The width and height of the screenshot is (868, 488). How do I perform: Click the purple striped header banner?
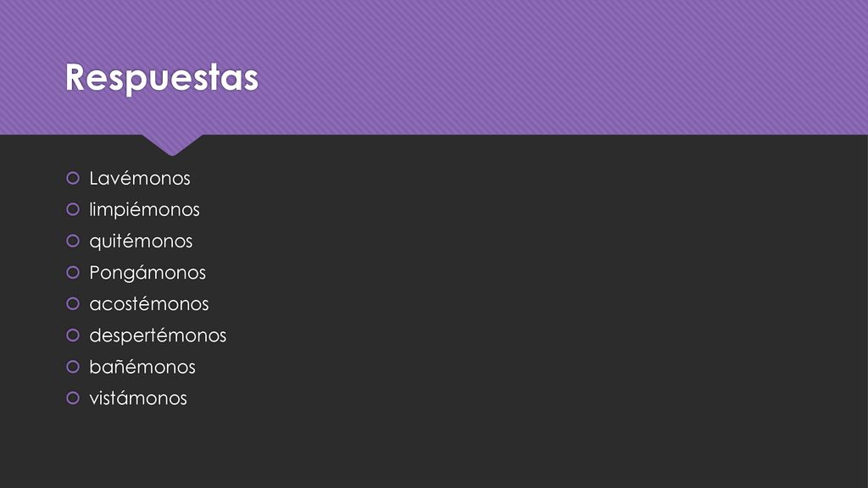[x=434, y=67]
